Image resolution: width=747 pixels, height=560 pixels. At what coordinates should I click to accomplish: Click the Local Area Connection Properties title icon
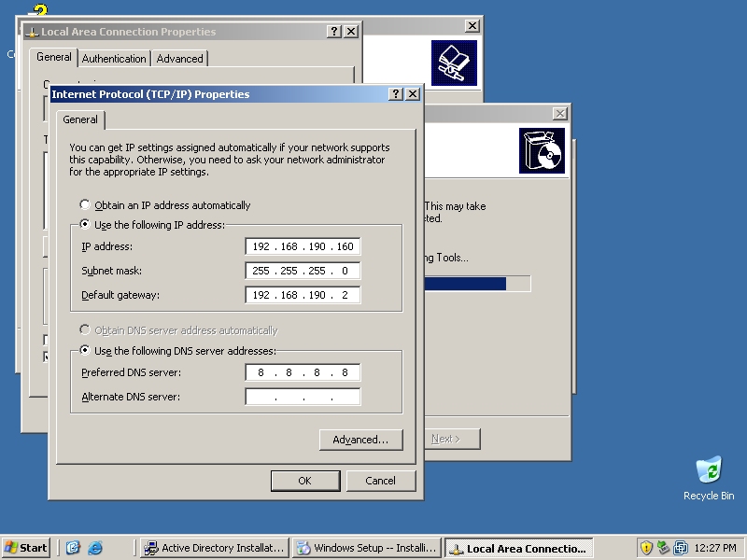point(32,32)
